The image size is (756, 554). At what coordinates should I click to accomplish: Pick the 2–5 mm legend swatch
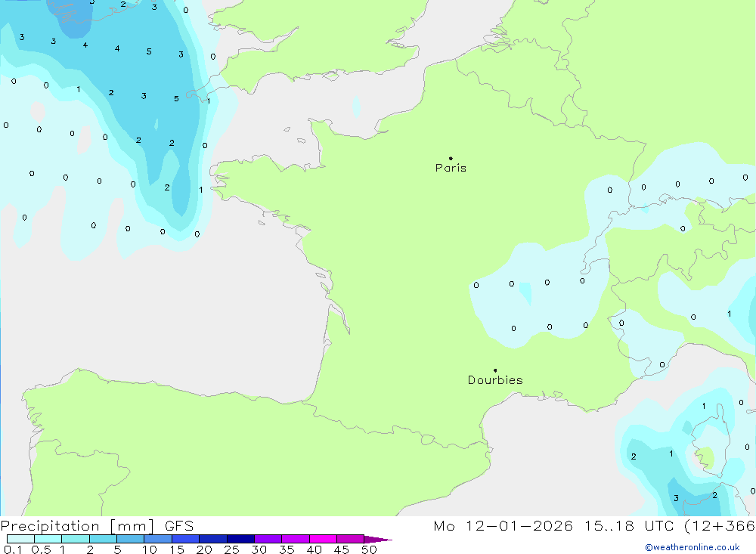pos(103,539)
